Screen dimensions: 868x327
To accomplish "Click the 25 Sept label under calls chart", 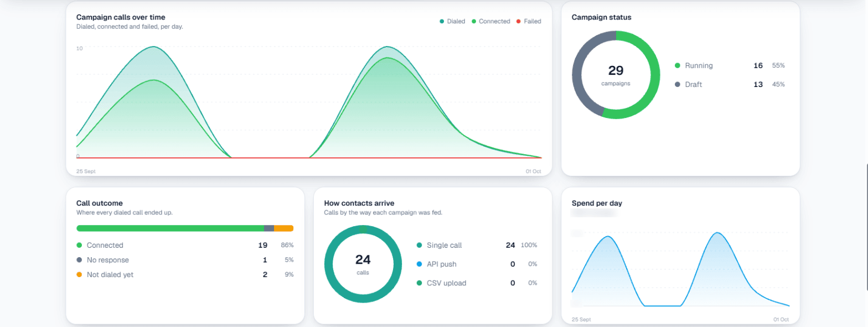I will coord(86,171).
